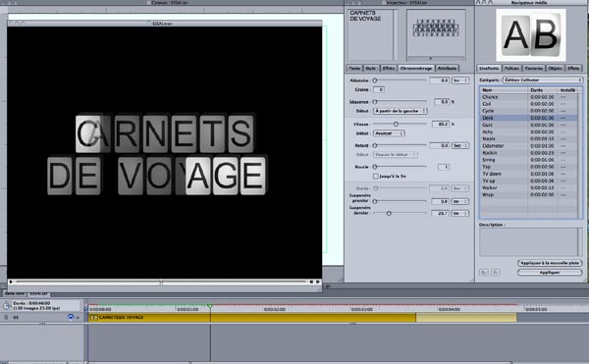Toggle the round enable button on track 01
The height and width of the screenshot is (364, 589).
[x=71, y=317]
